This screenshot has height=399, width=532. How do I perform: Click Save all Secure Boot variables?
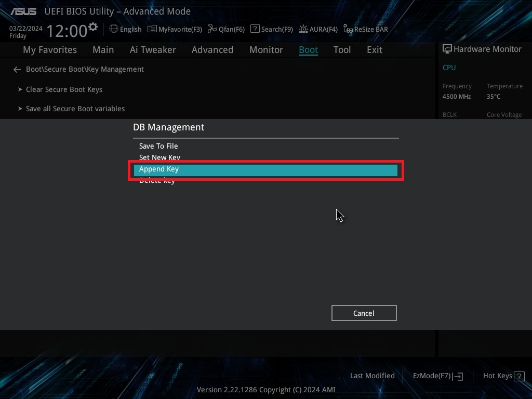[75, 109]
